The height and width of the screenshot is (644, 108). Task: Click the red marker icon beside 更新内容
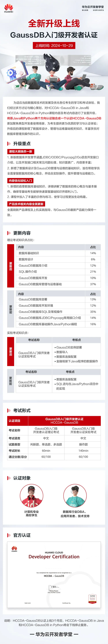[x=9, y=233]
